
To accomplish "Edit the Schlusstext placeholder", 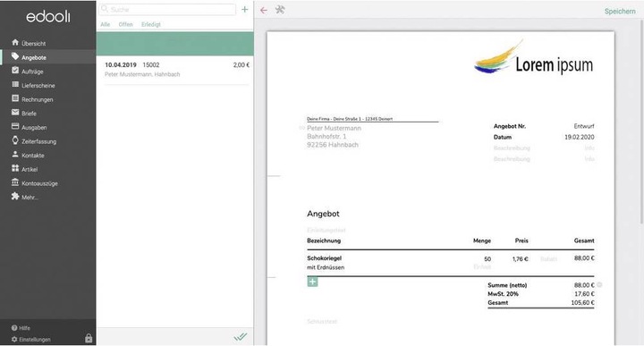I will pyautogui.click(x=322, y=321).
